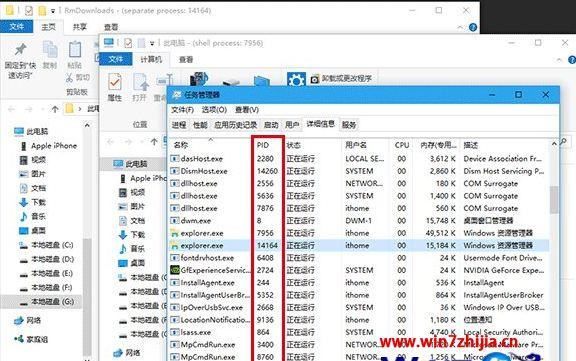Select the lsass.exe process icon
This screenshot has width=576, height=361.
(175, 332)
